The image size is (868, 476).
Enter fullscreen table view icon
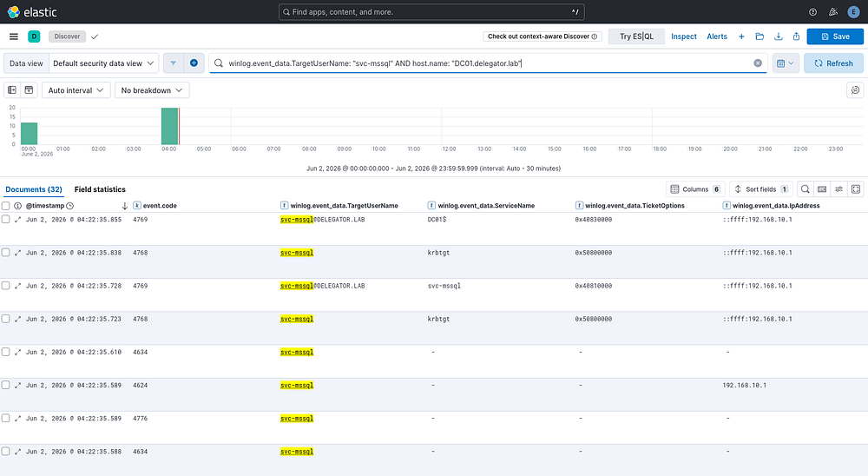(x=856, y=189)
